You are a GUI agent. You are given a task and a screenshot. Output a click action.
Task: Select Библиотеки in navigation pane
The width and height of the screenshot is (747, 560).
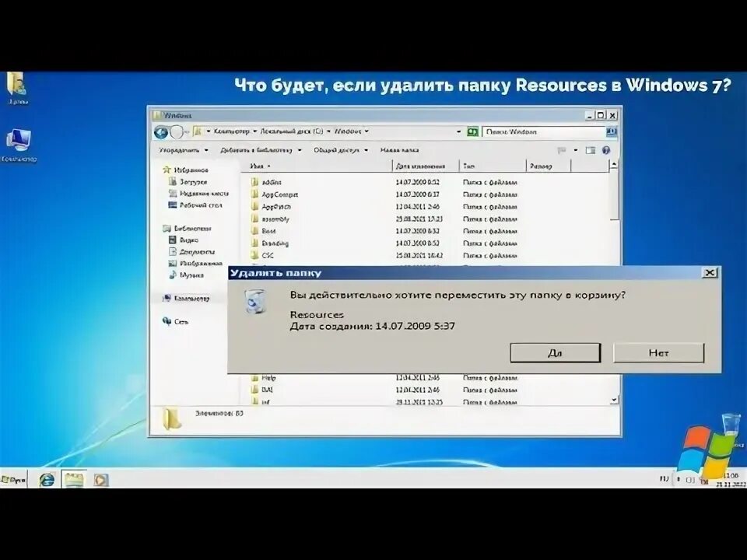(x=192, y=229)
